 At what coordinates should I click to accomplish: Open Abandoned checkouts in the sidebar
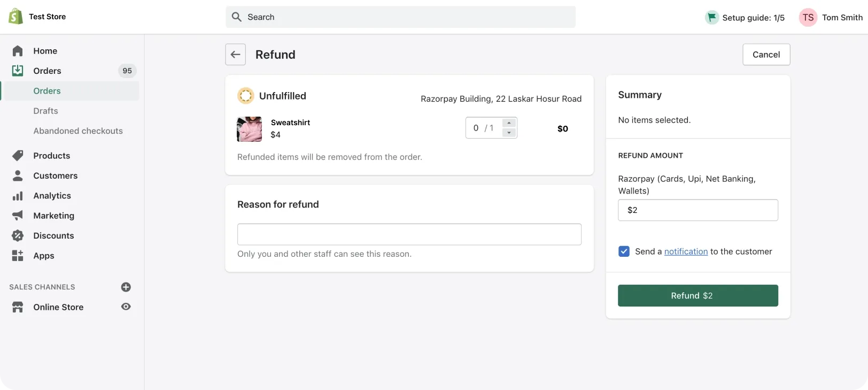pyautogui.click(x=78, y=131)
